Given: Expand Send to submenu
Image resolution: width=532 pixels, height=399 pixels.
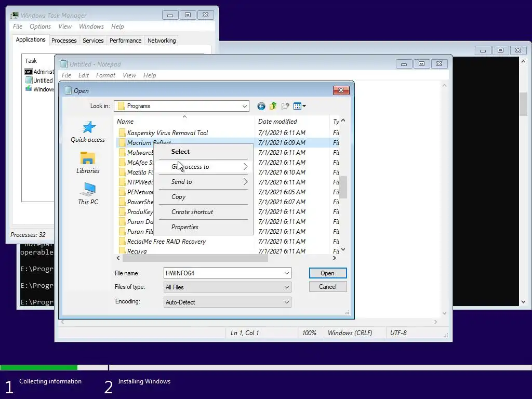Looking at the screenshot, I should point(203,182).
